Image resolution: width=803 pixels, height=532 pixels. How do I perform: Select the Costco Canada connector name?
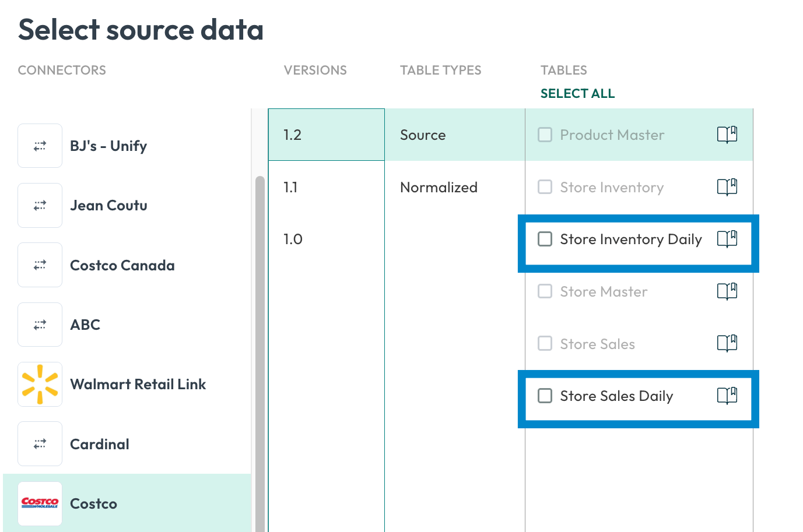pyautogui.click(x=122, y=265)
